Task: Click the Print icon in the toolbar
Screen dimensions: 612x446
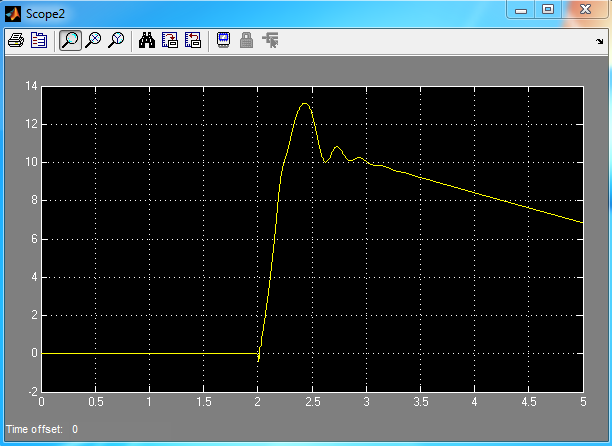Action: (16, 41)
